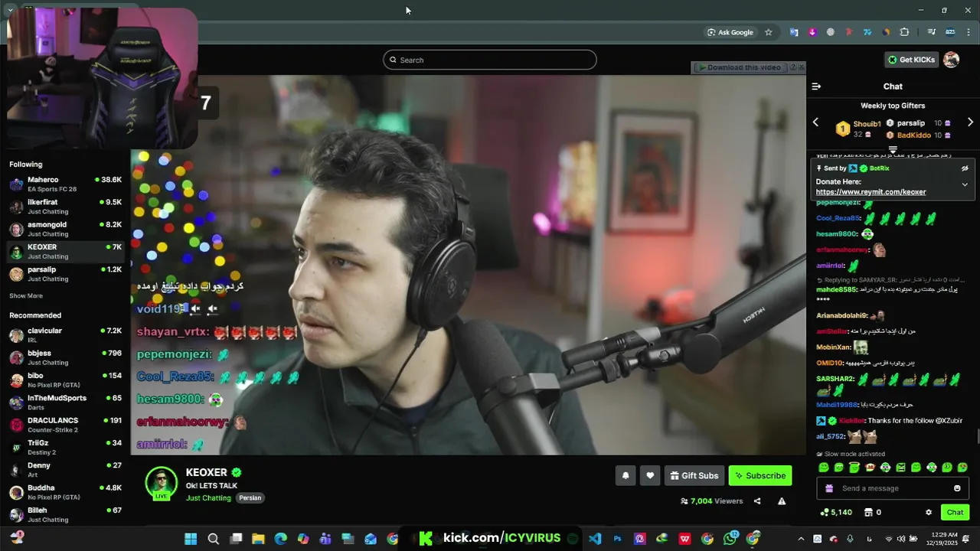Open the channel points 5,140 balance

click(x=836, y=513)
